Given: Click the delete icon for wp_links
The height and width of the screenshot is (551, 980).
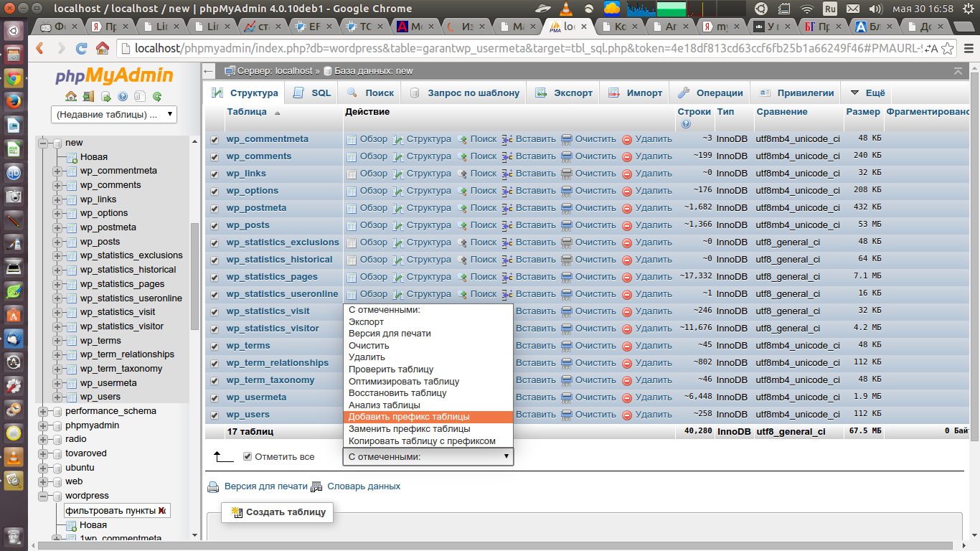Looking at the screenshot, I should (x=626, y=174).
